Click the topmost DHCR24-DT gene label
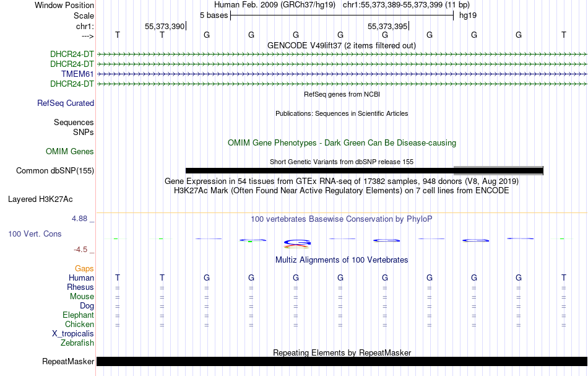The image size is (588, 376). click(72, 54)
